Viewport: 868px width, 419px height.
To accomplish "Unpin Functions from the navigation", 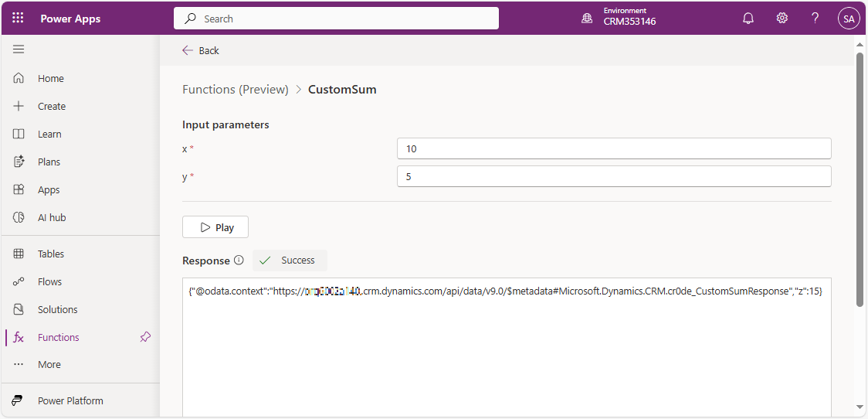I will tap(145, 337).
